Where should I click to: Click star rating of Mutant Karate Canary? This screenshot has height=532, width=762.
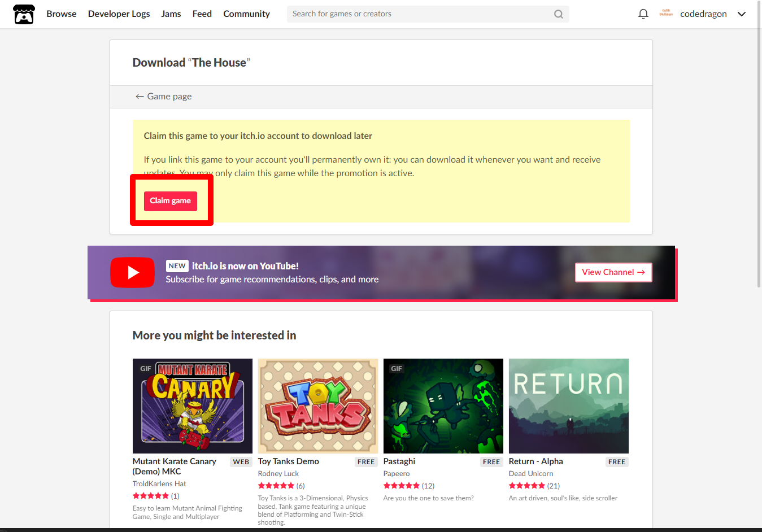pos(151,496)
